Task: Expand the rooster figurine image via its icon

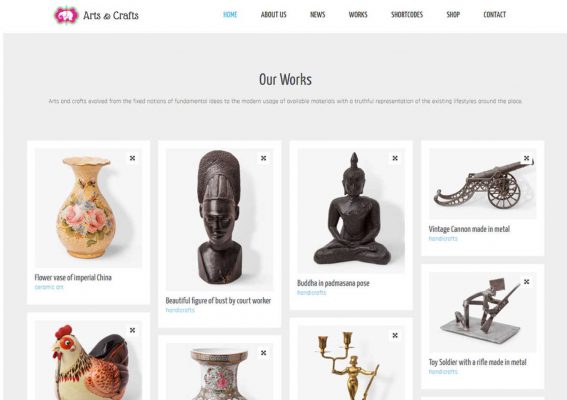Action: [x=132, y=330]
